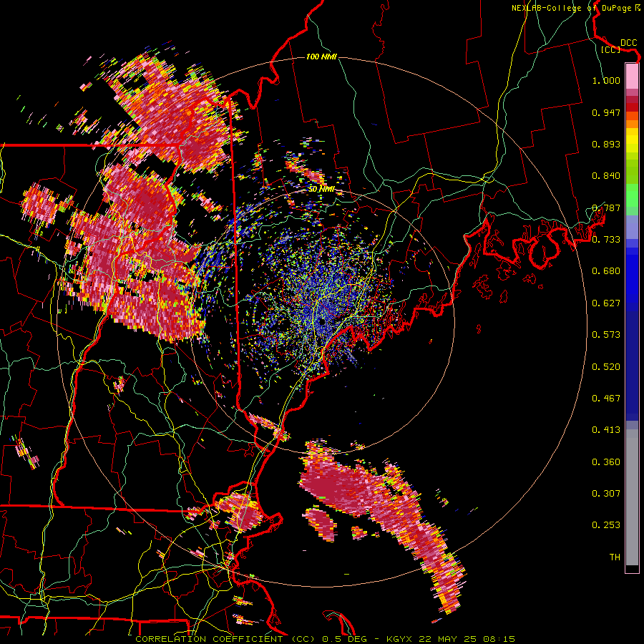Viewport: 644px width, 644px height.
Task: Click the Correlation Coefficient KGYX caption text
Action: point(326,639)
